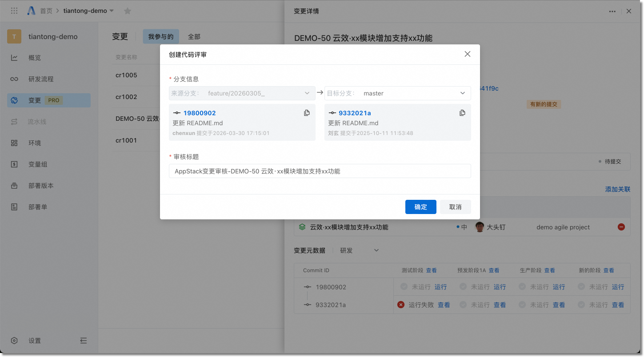Run 生产阶段 for commit 19800902

(559, 287)
